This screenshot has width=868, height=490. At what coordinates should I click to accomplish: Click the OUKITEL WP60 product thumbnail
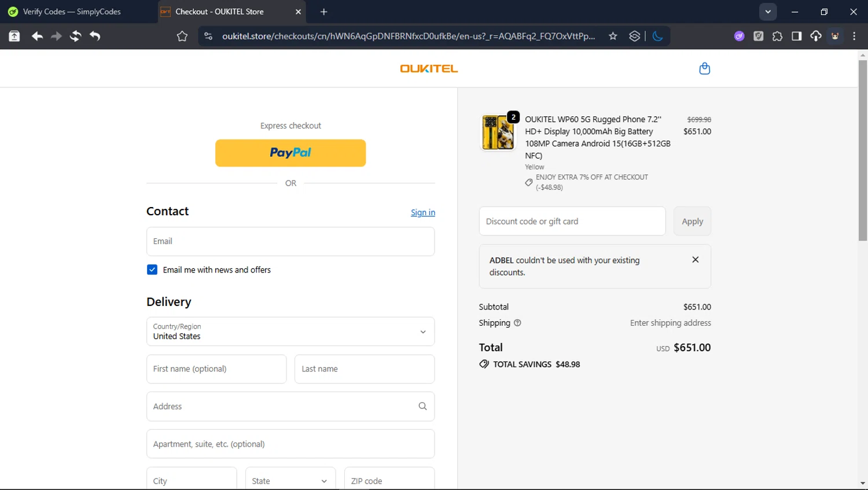pos(498,132)
